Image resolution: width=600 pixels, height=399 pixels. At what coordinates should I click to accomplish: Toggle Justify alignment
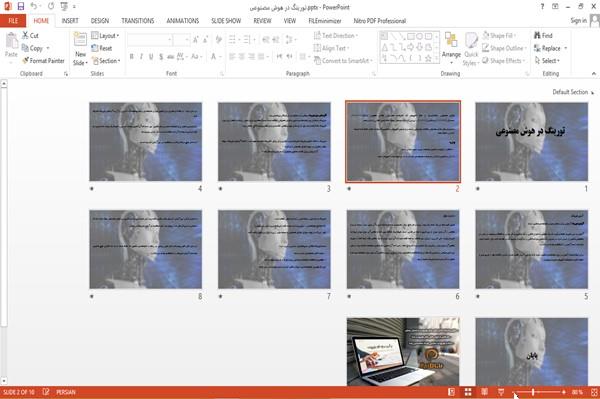click(x=261, y=57)
